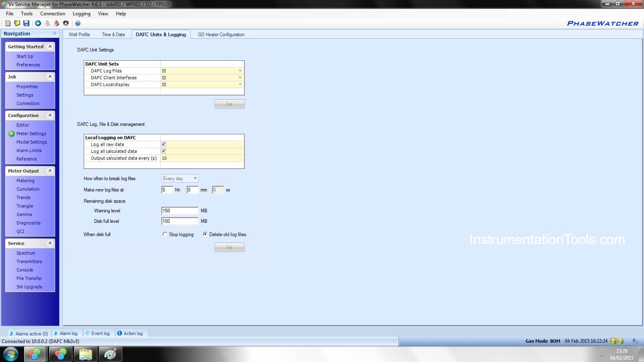644x362 pixels.
Task: Open first colored-circles app on taskbar
Action: (34, 354)
